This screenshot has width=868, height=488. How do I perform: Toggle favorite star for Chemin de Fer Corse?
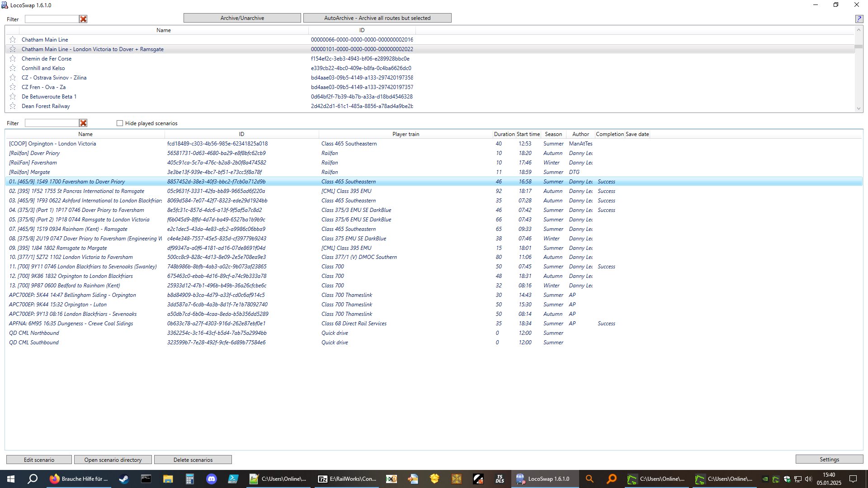click(13, 59)
